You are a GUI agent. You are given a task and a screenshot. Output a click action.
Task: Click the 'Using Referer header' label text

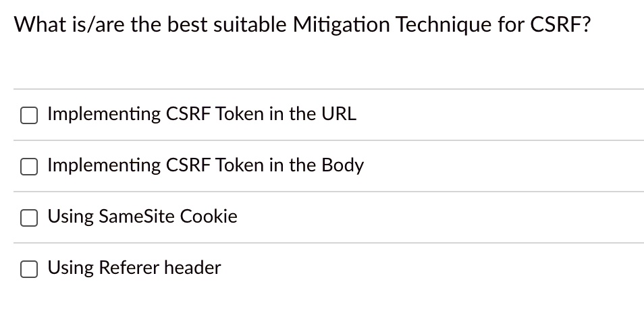coord(134,268)
